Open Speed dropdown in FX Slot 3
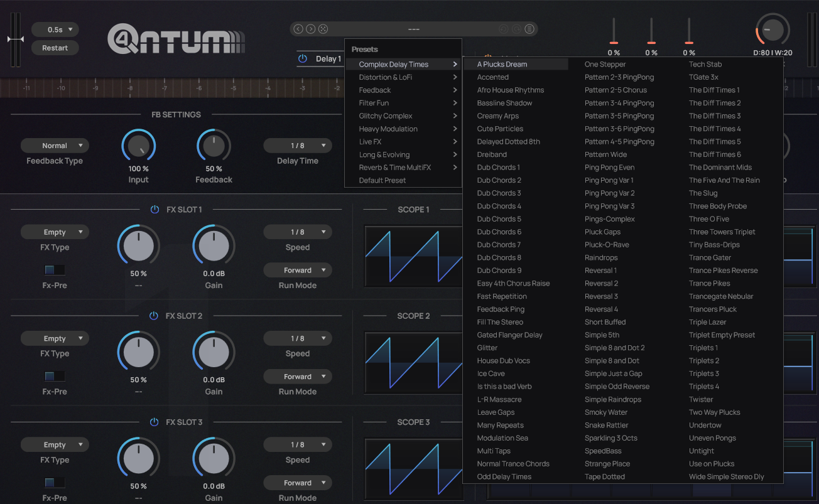This screenshot has height=504, width=819. (298, 444)
